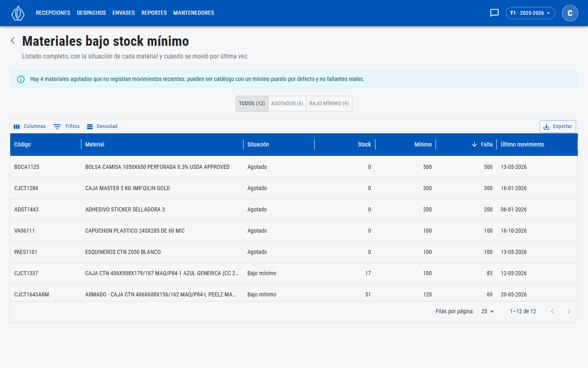Sort by the Situación column header
588x368 pixels.
pos(258,144)
